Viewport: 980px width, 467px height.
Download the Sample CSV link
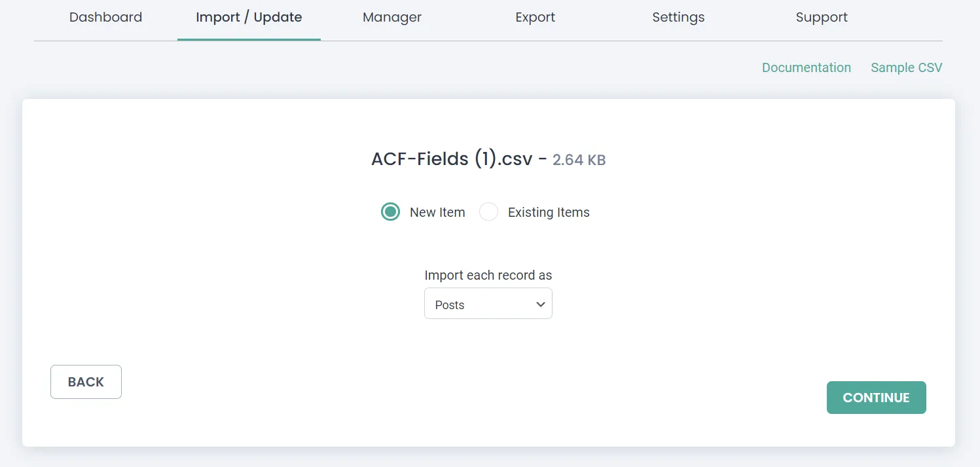pos(906,67)
